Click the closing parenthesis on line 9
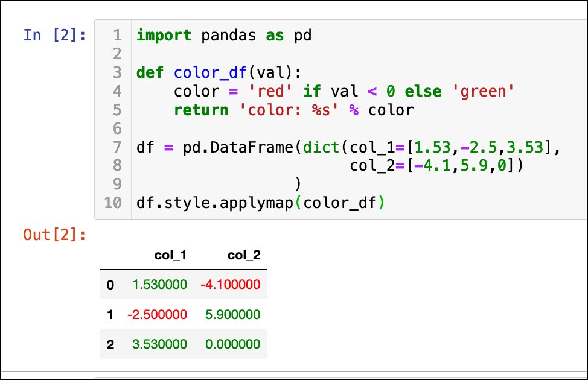Screen dimensions: 588x380 (298, 184)
